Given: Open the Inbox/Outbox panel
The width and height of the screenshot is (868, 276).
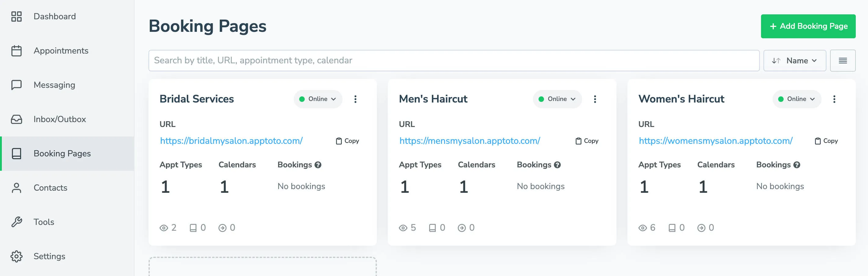Looking at the screenshot, I should click(59, 119).
